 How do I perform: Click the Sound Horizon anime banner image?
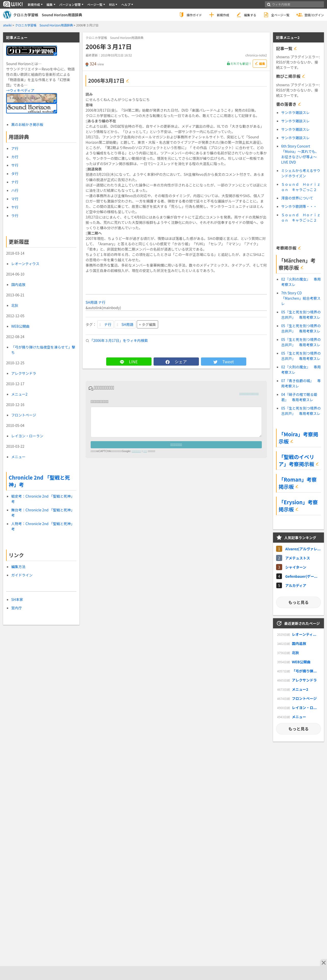(32, 98)
